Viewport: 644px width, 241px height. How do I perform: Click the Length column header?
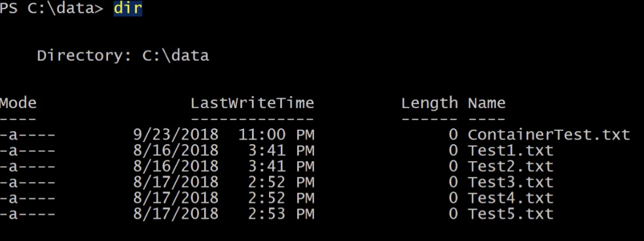[429, 103]
